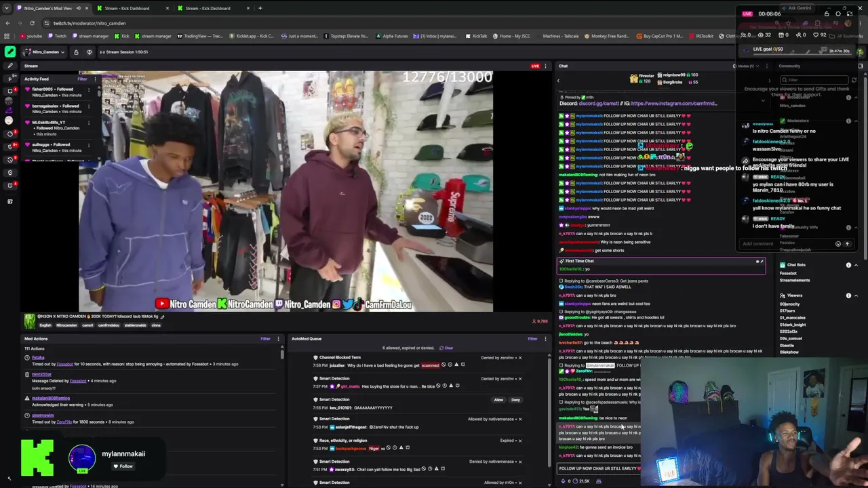Open the KickTalk bookmark
The height and width of the screenshot is (488, 868).
coord(476,36)
